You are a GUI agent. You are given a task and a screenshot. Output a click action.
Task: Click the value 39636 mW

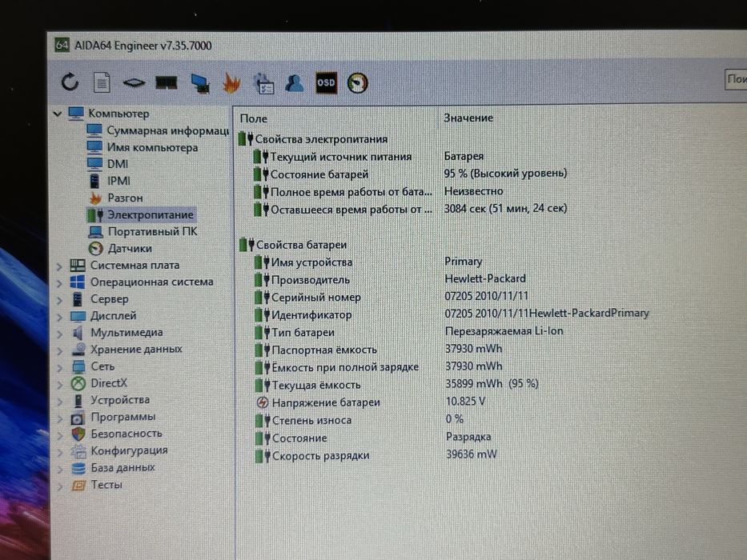[472, 454]
